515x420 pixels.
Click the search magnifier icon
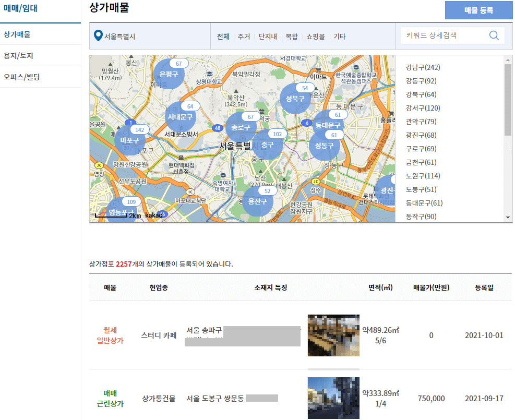pos(494,35)
